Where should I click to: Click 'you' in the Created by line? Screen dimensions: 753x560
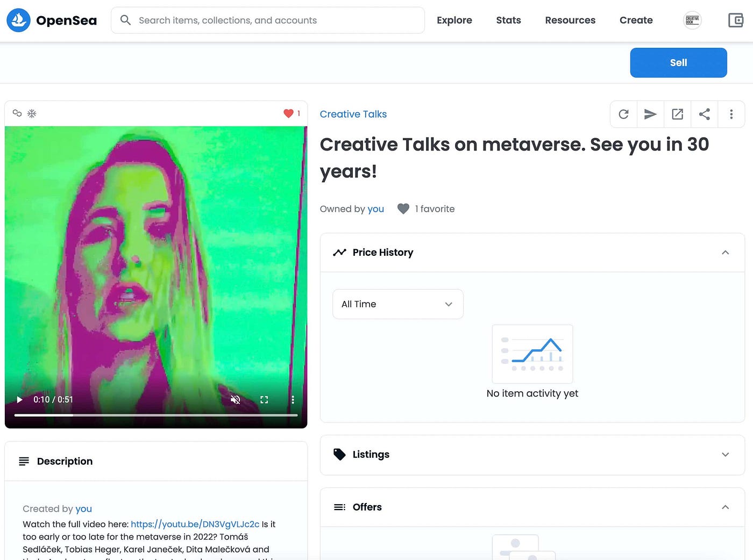(83, 508)
